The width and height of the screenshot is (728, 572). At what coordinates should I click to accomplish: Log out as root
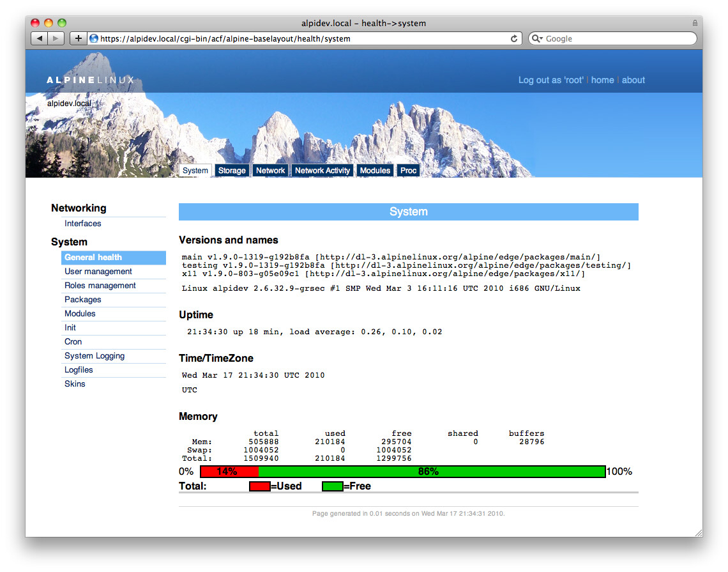tap(550, 80)
